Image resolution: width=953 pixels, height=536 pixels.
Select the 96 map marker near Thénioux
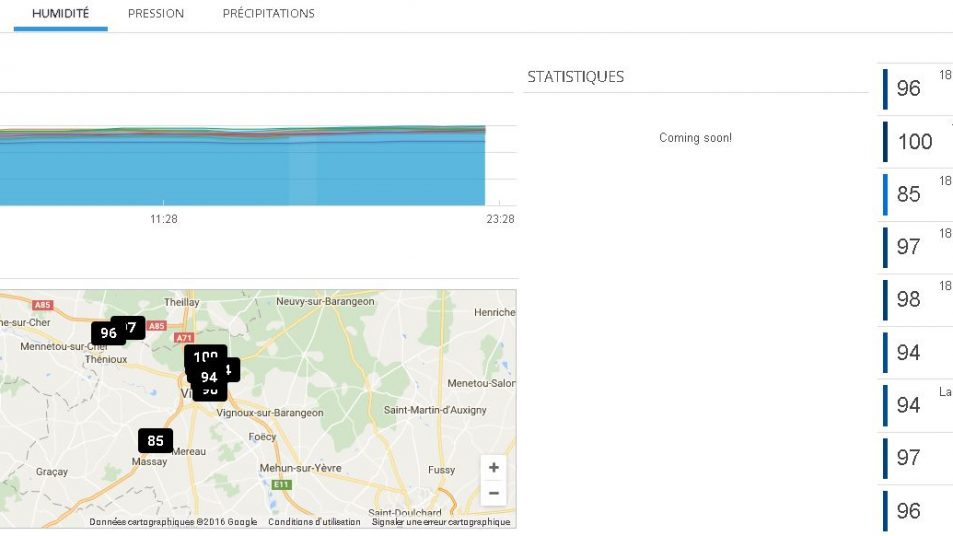click(107, 333)
